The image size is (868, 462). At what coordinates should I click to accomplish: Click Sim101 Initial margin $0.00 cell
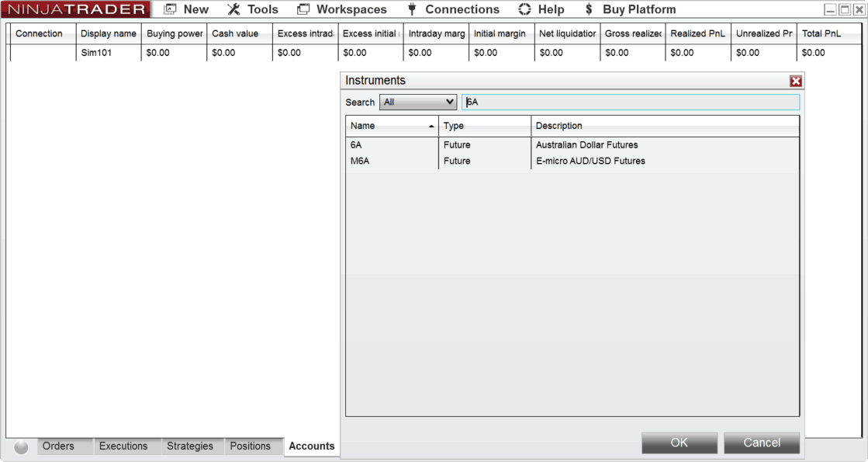tap(502, 53)
